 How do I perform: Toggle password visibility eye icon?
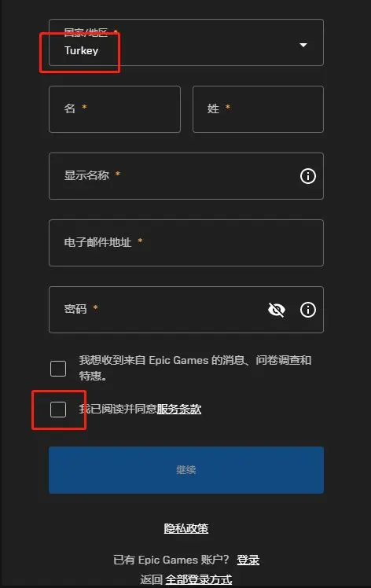pos(277,310)
